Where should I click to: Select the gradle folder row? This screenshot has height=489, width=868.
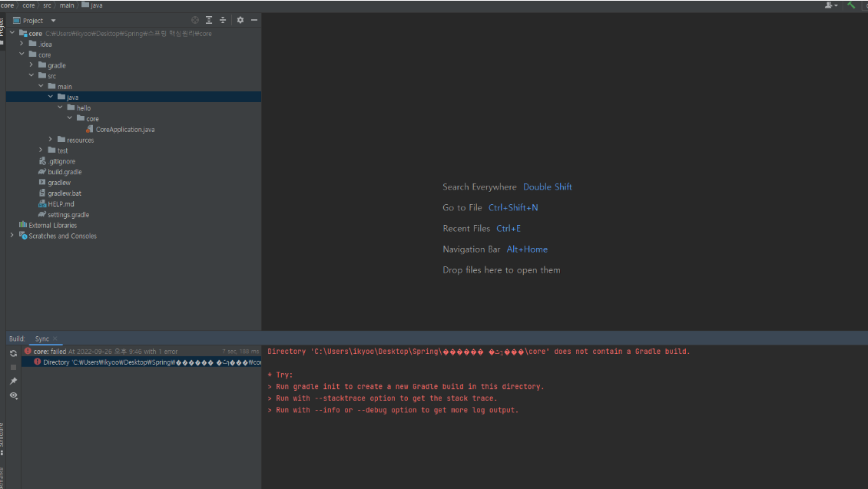[134, 65]
